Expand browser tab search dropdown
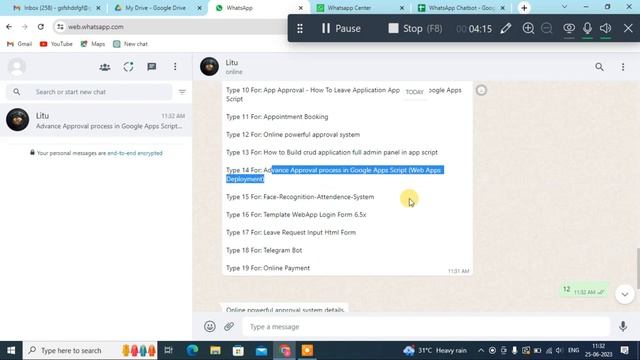 [564, 7]
